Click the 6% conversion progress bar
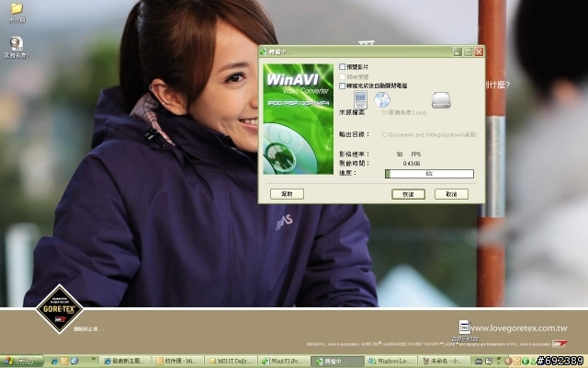 coord(429,174)
